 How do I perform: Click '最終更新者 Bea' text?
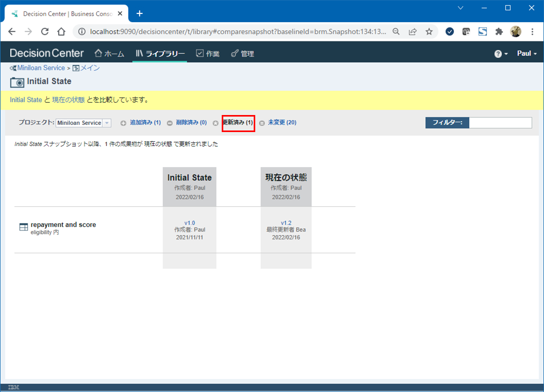coord(286,230)
